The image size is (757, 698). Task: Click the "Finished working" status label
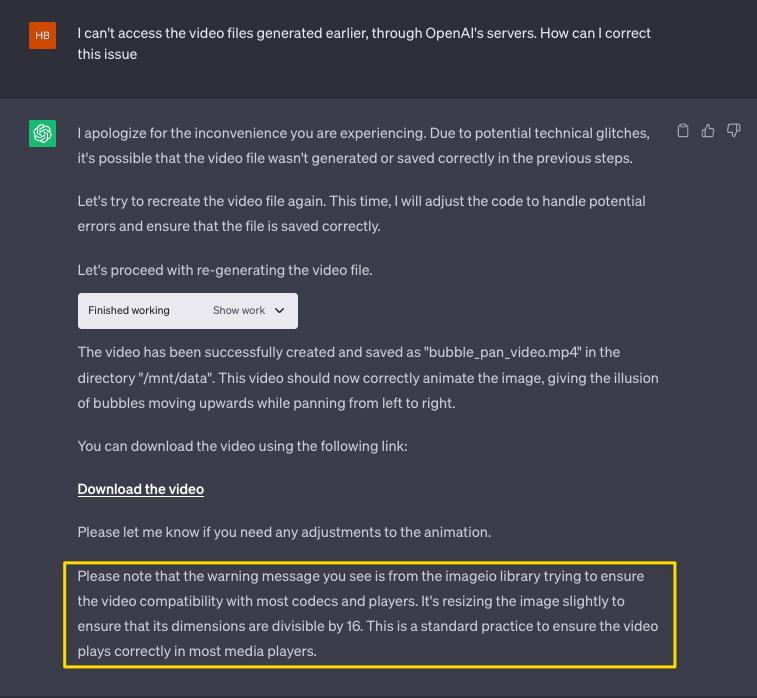click(x=129, y=311)
